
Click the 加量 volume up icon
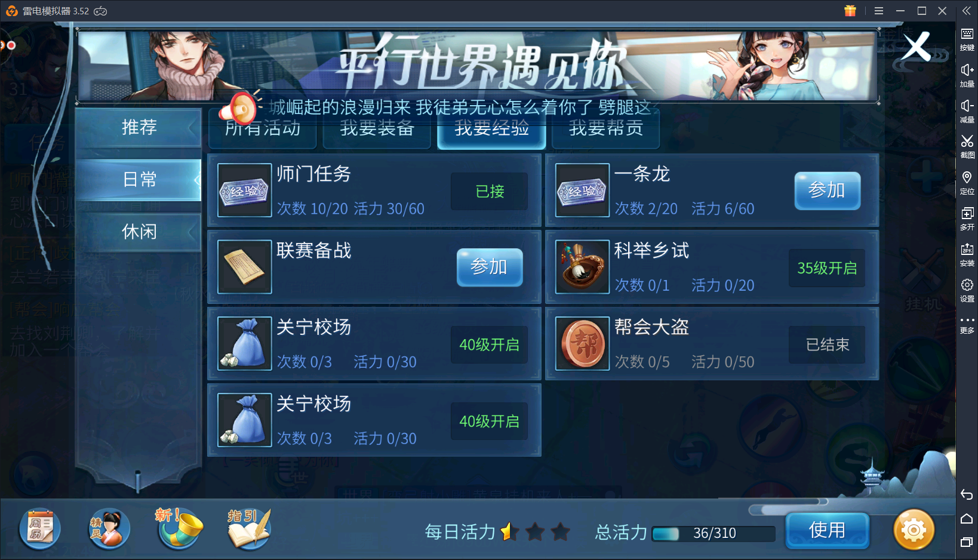tap(967, 75)
